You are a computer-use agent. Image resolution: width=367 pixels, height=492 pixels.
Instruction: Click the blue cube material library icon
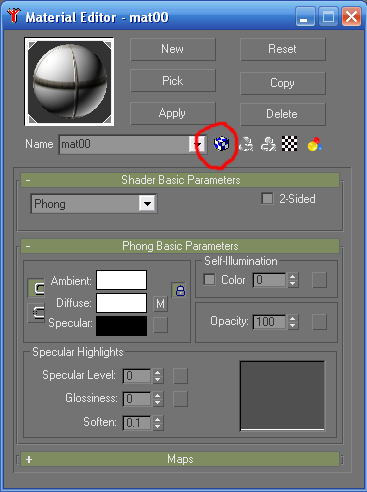pyautogui.click(x=221, y=144)
